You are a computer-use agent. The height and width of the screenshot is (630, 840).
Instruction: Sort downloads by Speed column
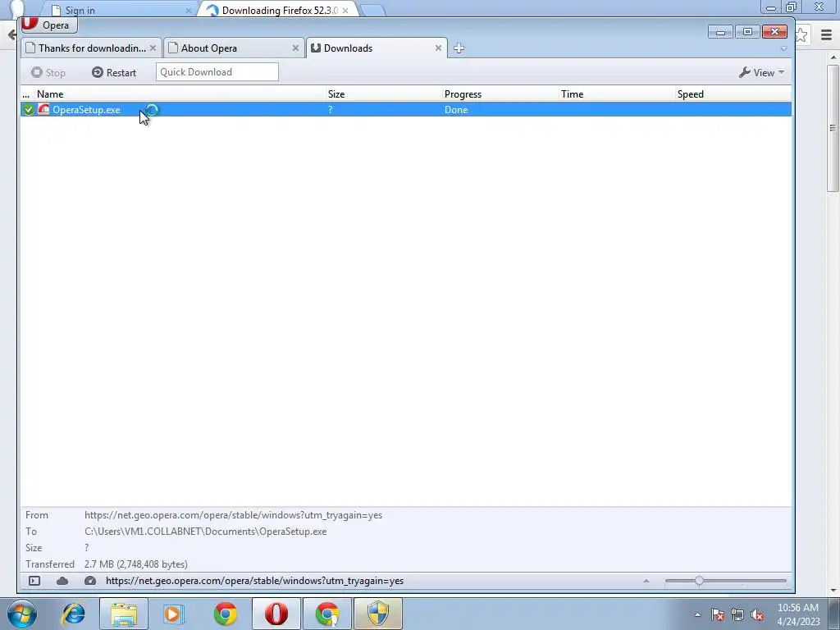733,94
